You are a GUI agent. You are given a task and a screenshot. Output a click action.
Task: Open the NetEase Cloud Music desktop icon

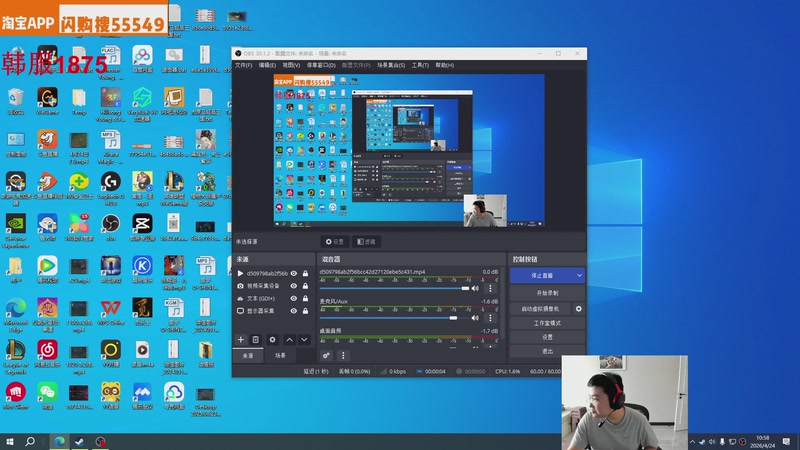tap(47, 354)
